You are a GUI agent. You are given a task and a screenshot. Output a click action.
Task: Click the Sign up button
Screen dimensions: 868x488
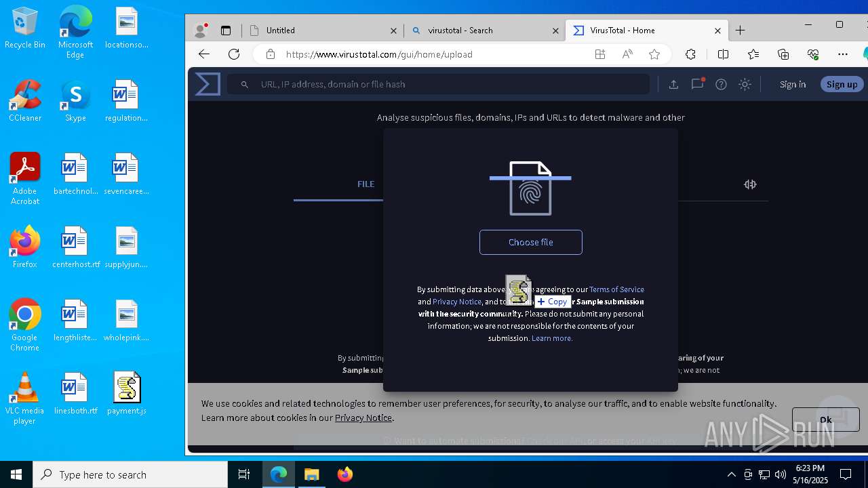pos(842,84)
